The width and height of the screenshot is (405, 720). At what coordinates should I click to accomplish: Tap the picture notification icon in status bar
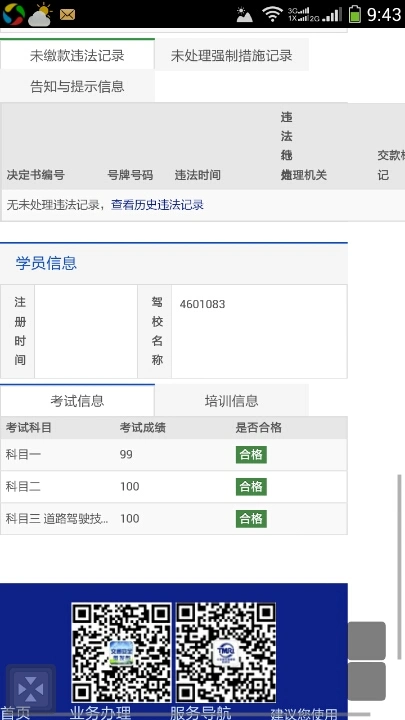pos(245,15)
